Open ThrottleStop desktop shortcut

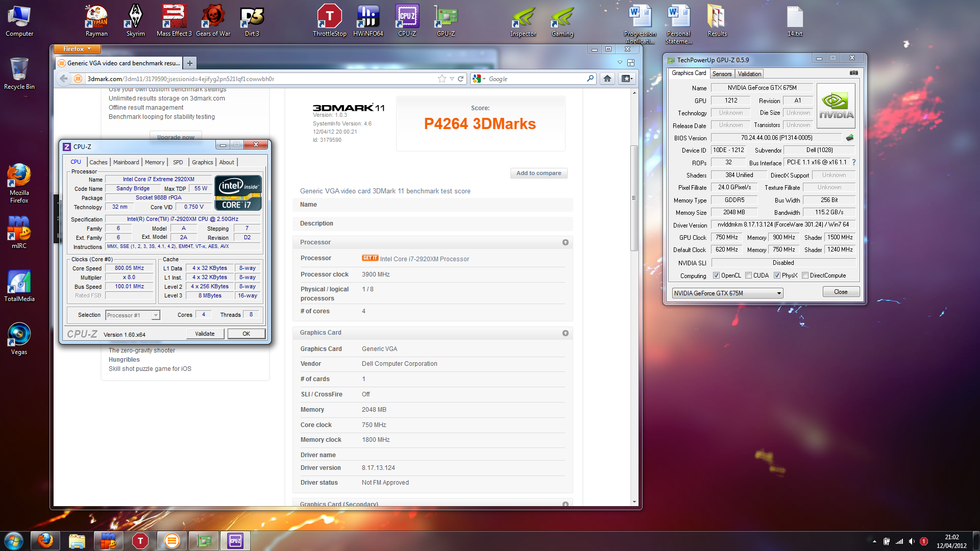[329, 20]
